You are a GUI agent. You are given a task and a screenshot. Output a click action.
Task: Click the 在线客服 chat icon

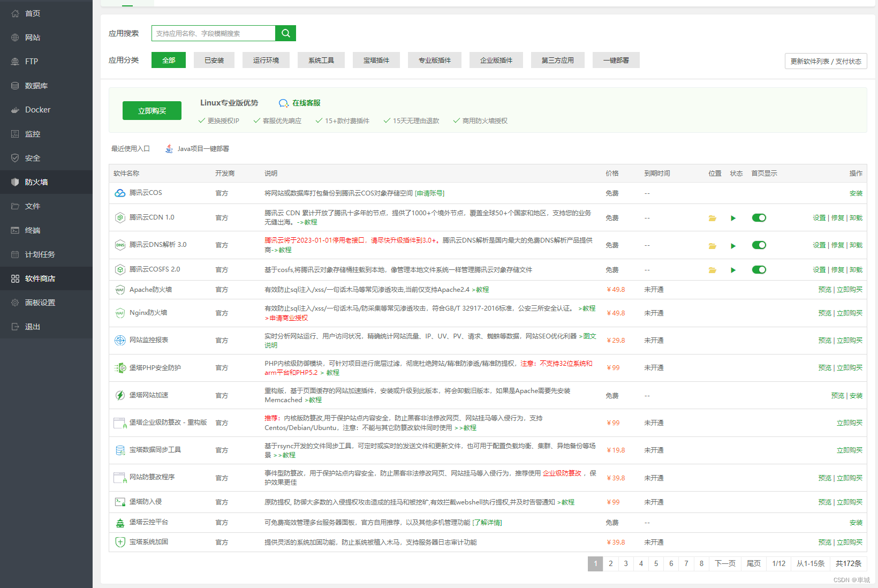pyautogui.click(x=283, y=103)
